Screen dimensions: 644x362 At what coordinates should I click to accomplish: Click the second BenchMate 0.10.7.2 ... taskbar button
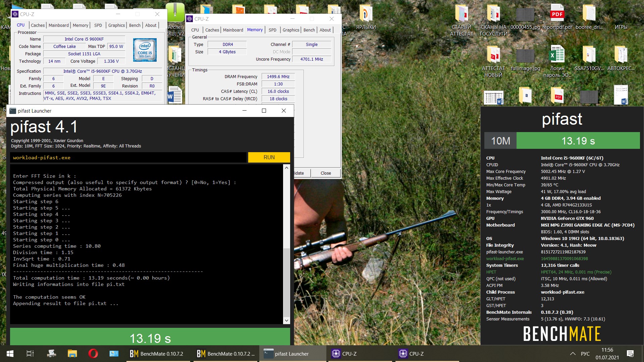tap(225, 354)
